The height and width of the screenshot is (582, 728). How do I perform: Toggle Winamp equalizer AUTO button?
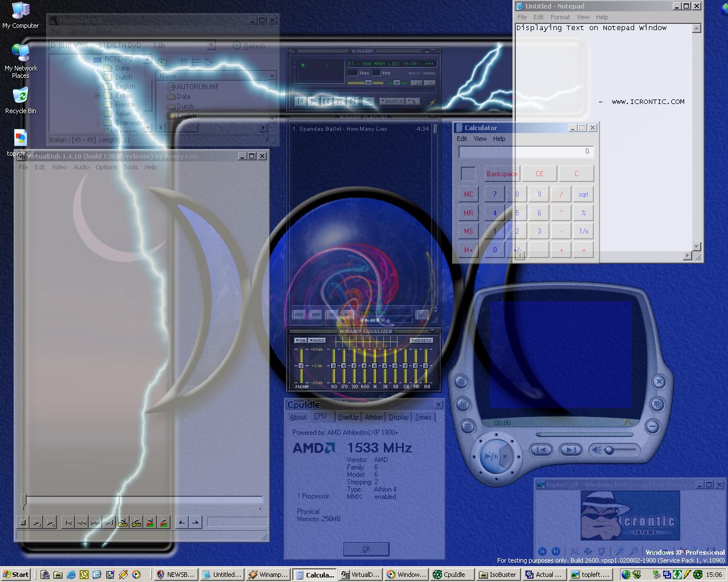[x=316, y=340]
